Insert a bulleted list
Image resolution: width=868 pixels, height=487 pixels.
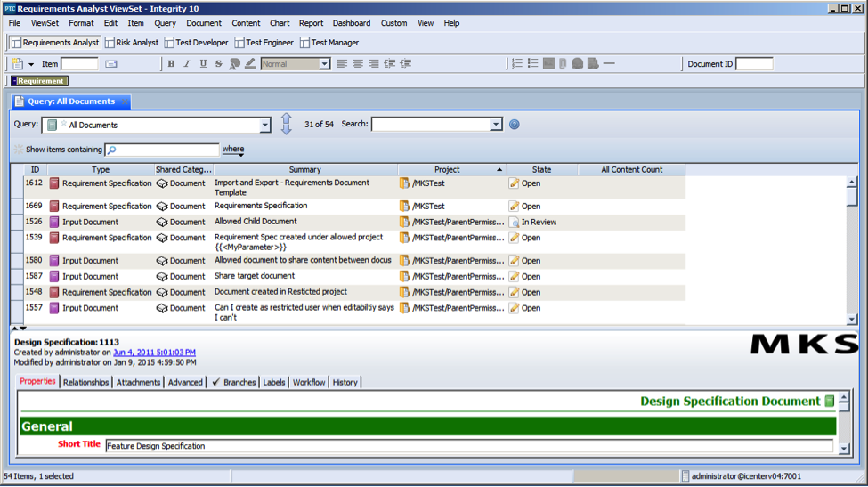pyautogui.click(x=533, y=63)
